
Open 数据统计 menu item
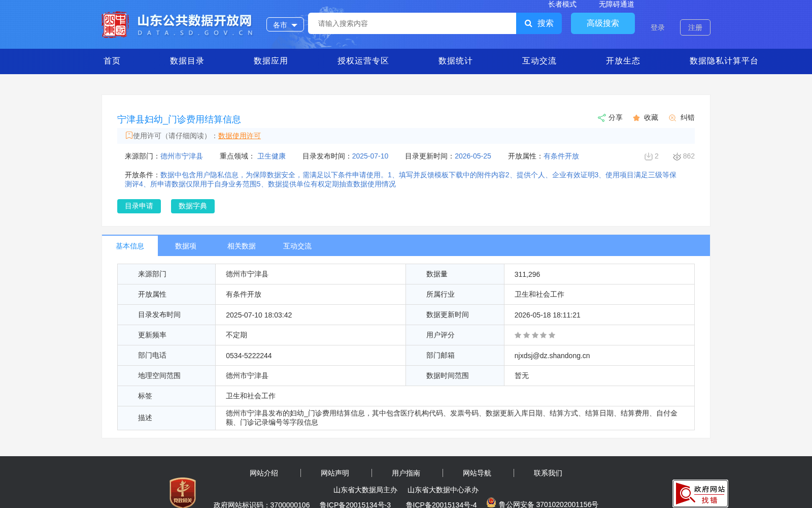click(x=455, y=61)
